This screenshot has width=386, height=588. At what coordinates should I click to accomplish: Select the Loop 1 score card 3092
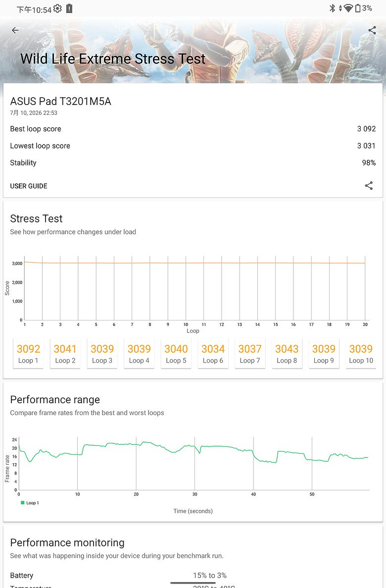28,354
